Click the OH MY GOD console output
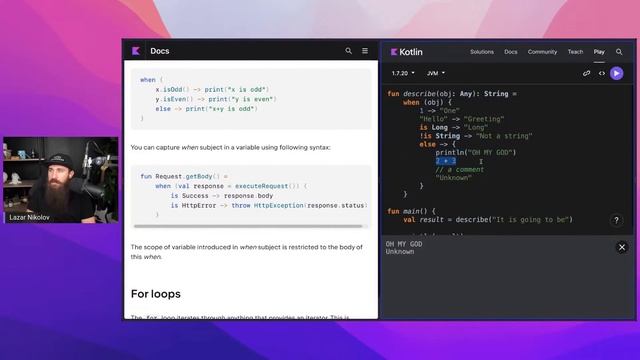 click(x=404, y=244)
